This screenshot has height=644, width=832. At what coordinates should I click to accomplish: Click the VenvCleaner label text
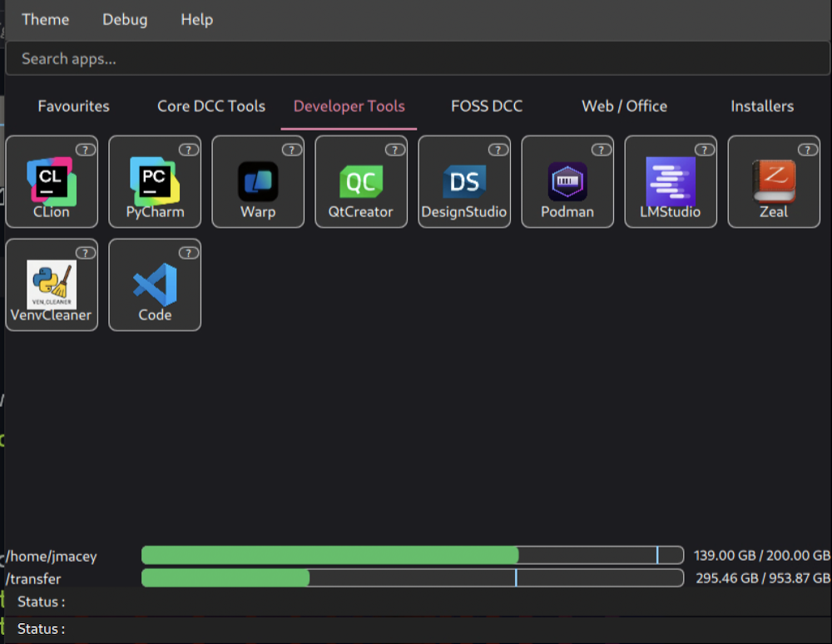click(51, 315)
